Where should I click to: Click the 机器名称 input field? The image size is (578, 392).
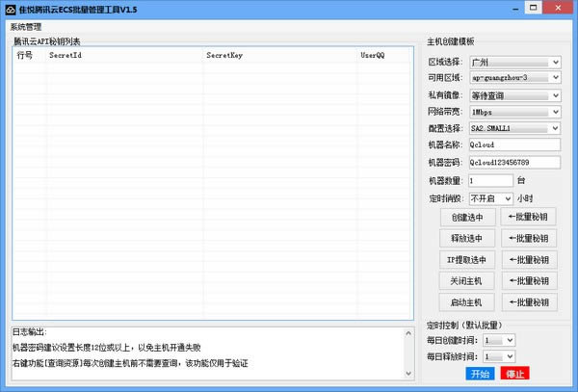pos(513,144)
